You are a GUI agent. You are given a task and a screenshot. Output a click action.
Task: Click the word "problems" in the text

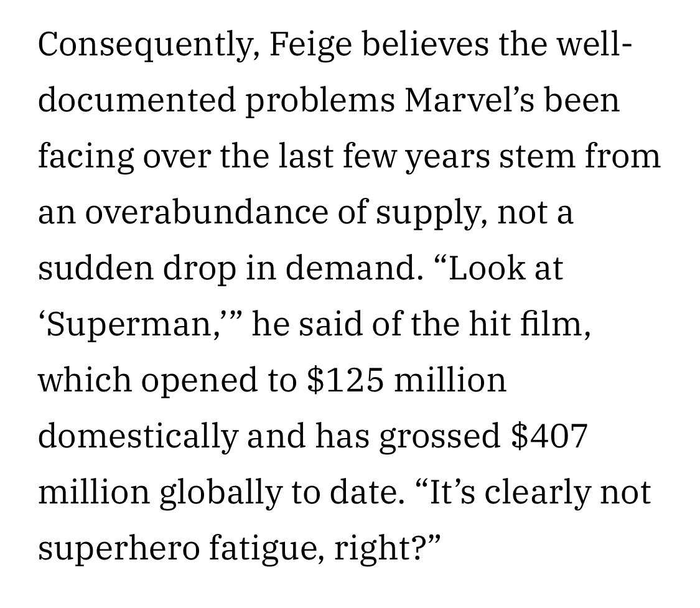pos(320,100)
